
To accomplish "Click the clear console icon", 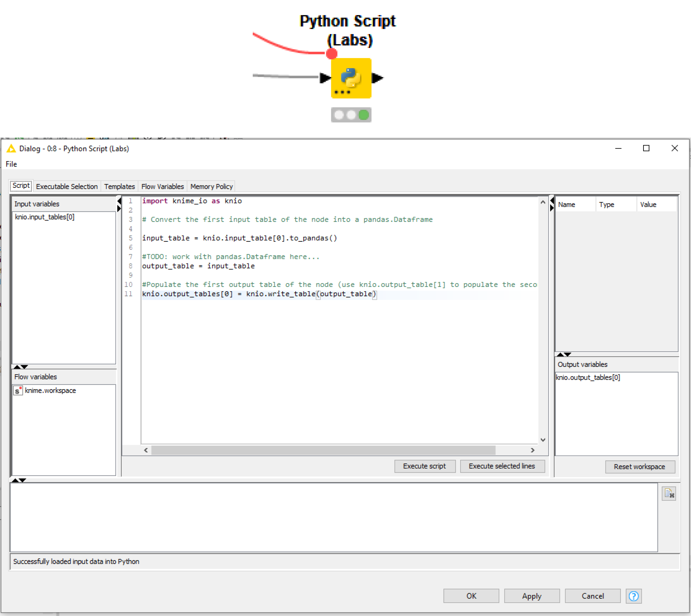I will click(669, 493).
